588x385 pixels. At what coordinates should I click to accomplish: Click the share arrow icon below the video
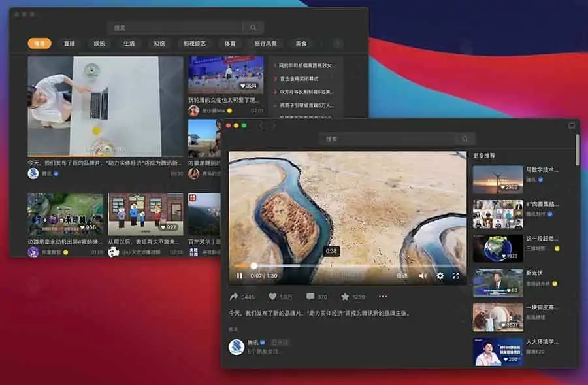[x=233, y=295]
